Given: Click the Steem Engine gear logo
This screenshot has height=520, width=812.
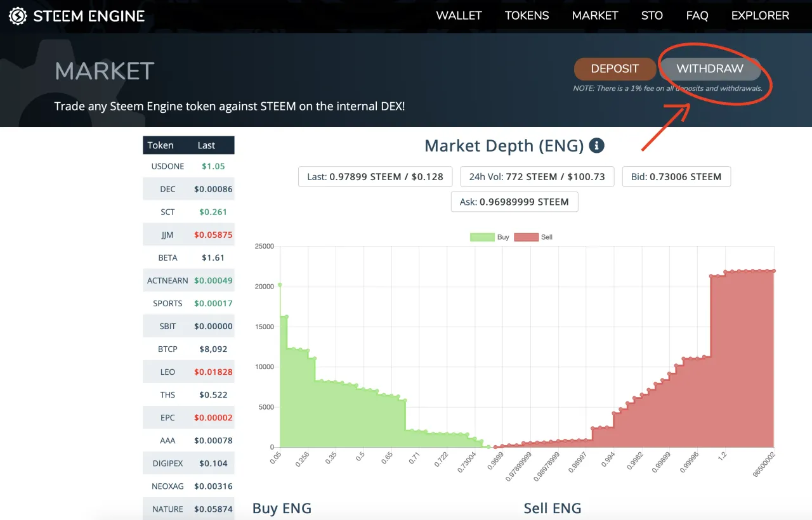Looking at the screenshot, I should point(18,16).
